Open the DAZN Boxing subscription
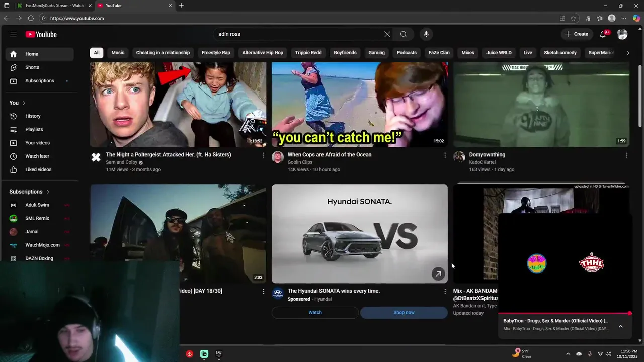This screenshot has width=644, height=362. tap(40, 258)
